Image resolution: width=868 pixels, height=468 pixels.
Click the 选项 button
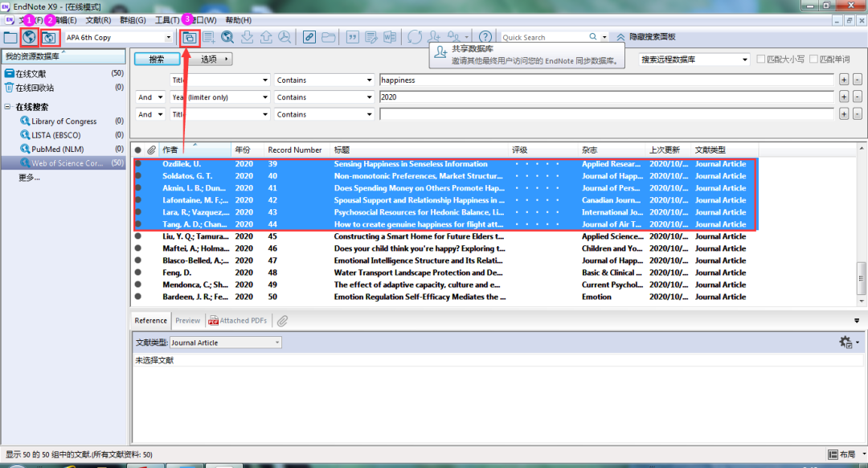coord(210,60)
